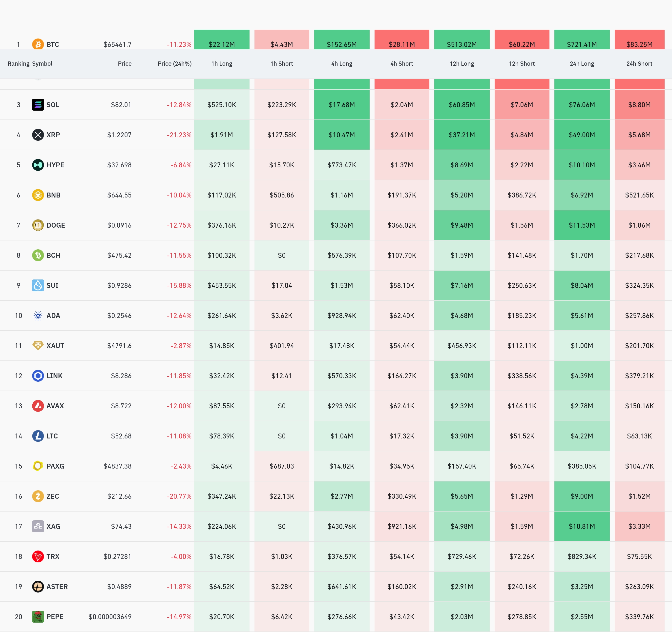Sort by 1h Long column header

(222, 63)
